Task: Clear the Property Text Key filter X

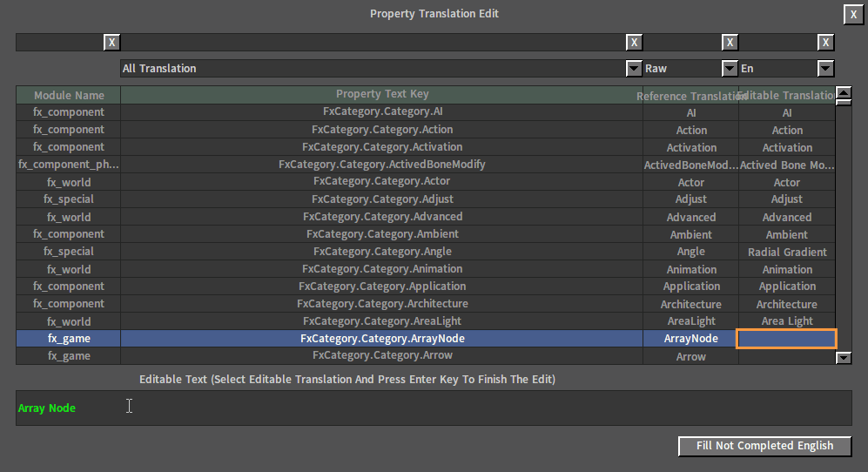Action: [634, 42]
